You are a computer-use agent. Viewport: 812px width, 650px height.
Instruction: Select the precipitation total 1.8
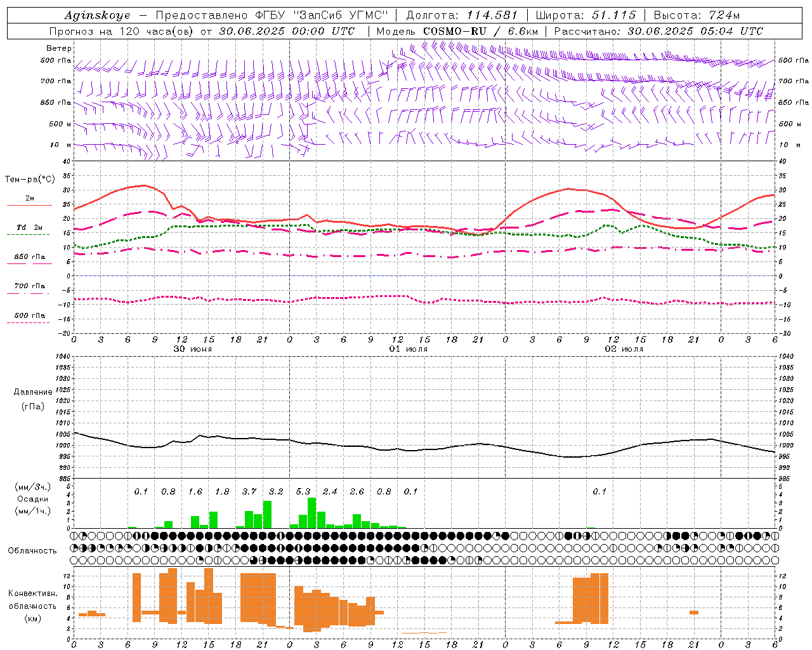222,491
